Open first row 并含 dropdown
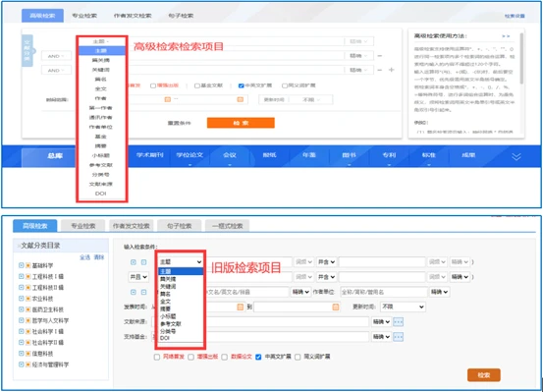Viewport: 543px width, 392px height. tap(326, 262)
